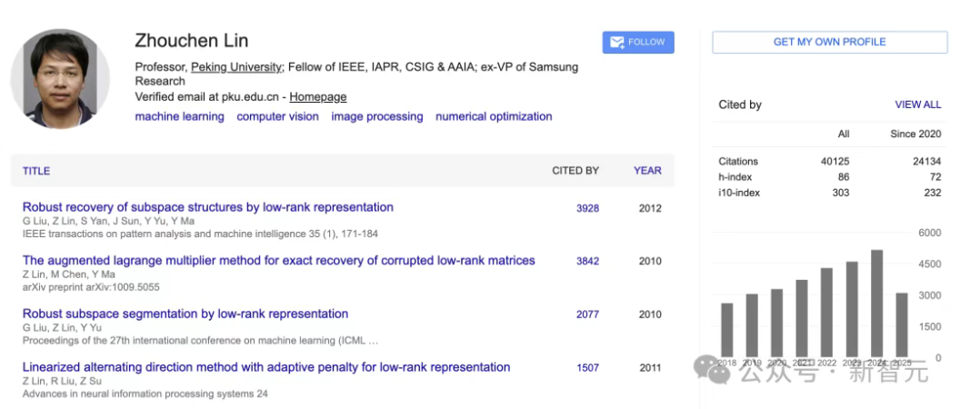
Task: Click h-index All value 86
Action: (x=844, y=177)
